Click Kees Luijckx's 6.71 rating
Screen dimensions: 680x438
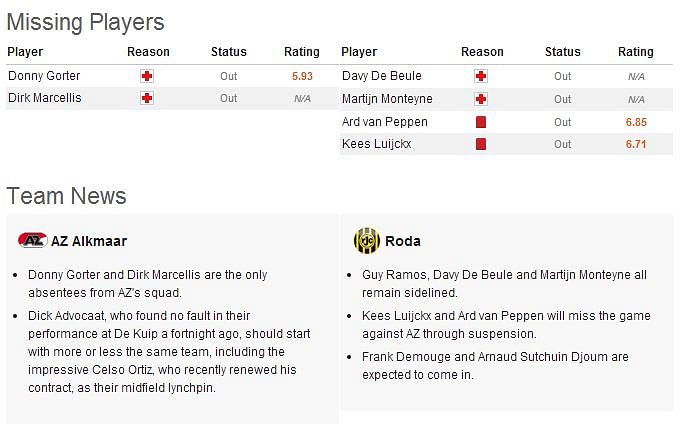636,144
